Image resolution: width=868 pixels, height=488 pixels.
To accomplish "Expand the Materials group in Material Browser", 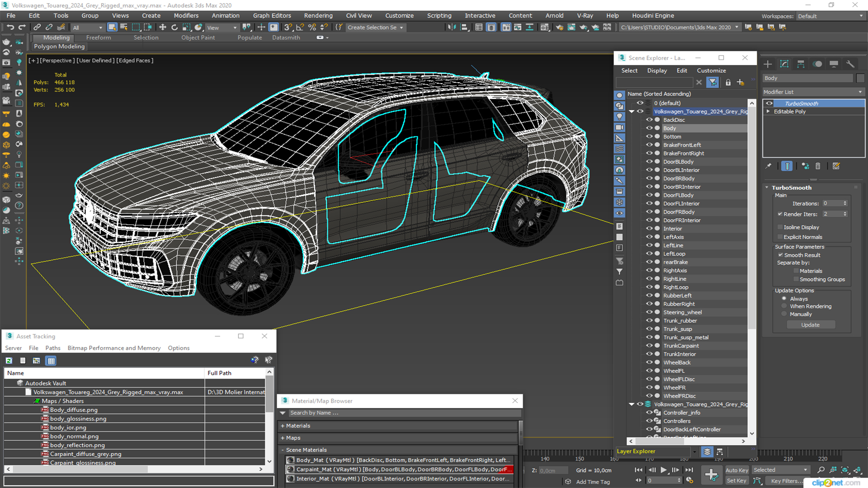I will click(283, 426).
